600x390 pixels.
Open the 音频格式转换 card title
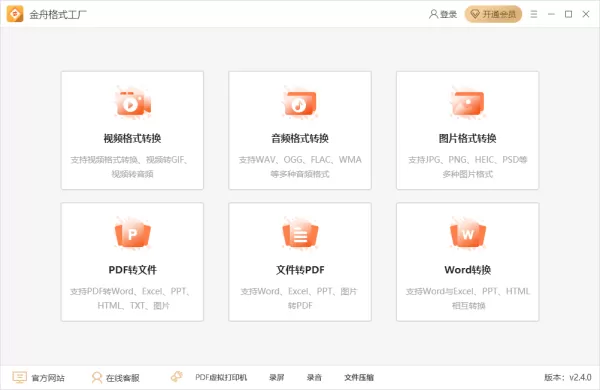point(300,138)
